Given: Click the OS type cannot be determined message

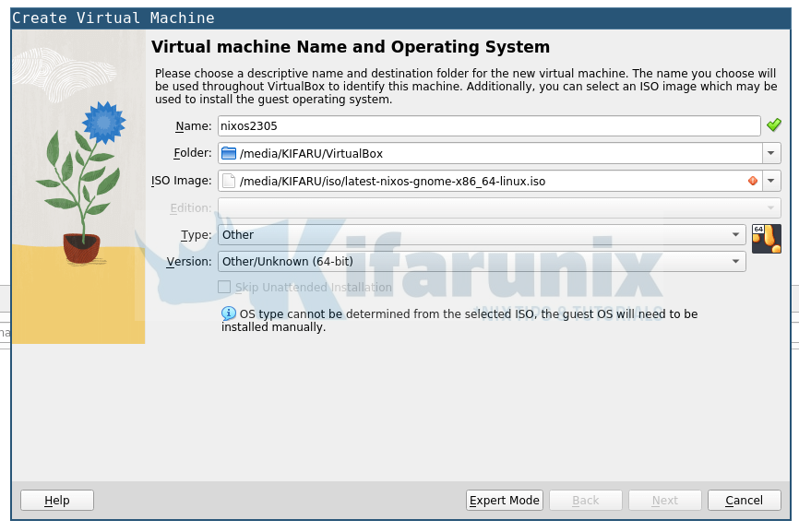Looking at the screenshot, I should tap(459, 320).
